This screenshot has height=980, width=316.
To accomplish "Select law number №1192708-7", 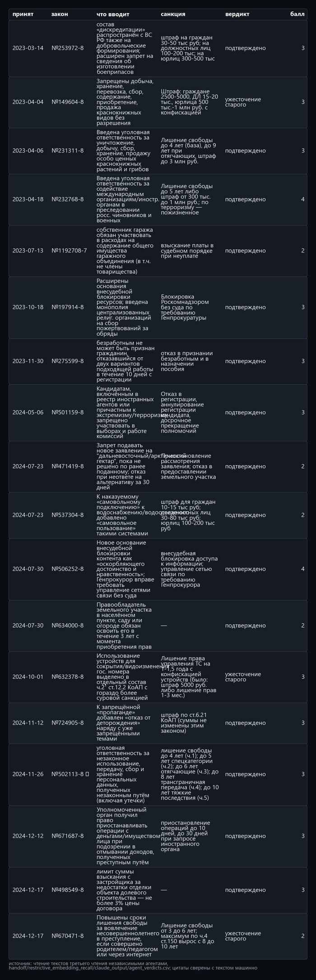I will [x=69, y=250].
